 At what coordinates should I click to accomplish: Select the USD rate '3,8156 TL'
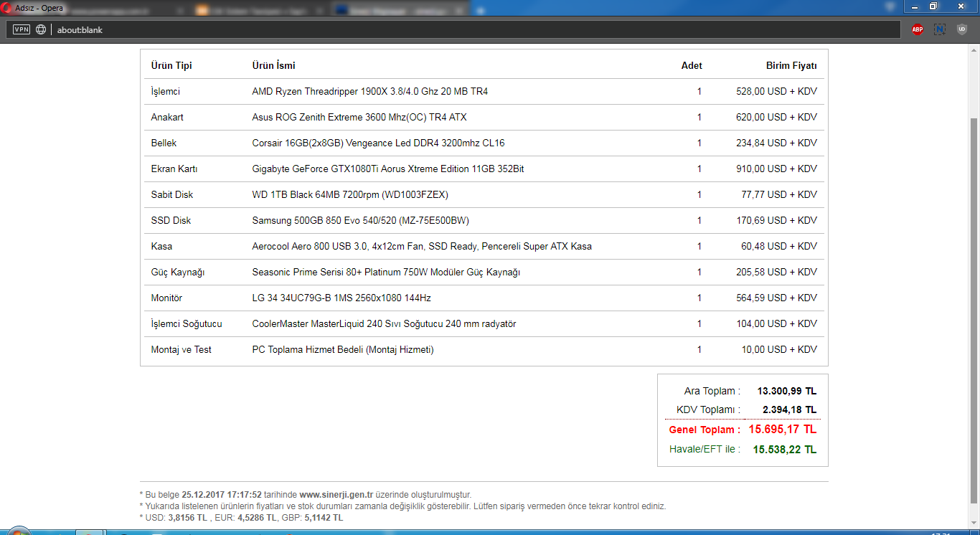[x=187, y=517]
